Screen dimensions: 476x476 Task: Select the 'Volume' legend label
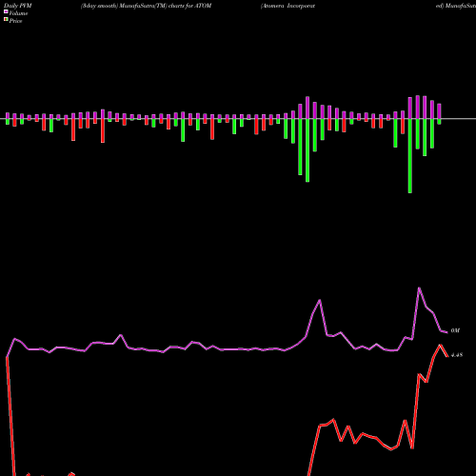(18, 13)
